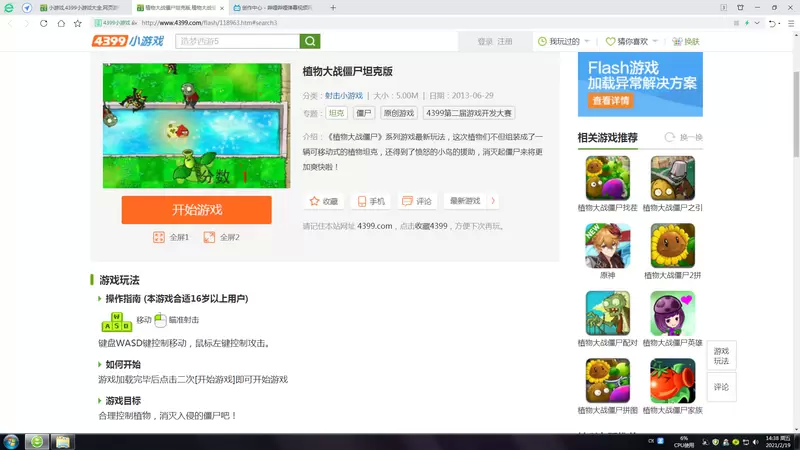800x450 pixels.
Task: Click the 注册 register link
Action: tap(505, 42)
